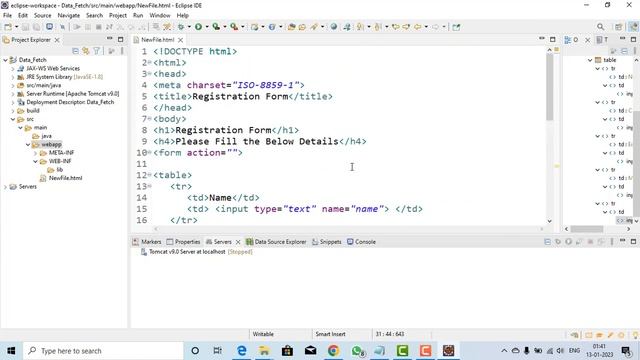Image resolution: width=640 pixels, height=360 pixels.
Task: Collapse the table node in Outline
Action: tap(590, 60)
